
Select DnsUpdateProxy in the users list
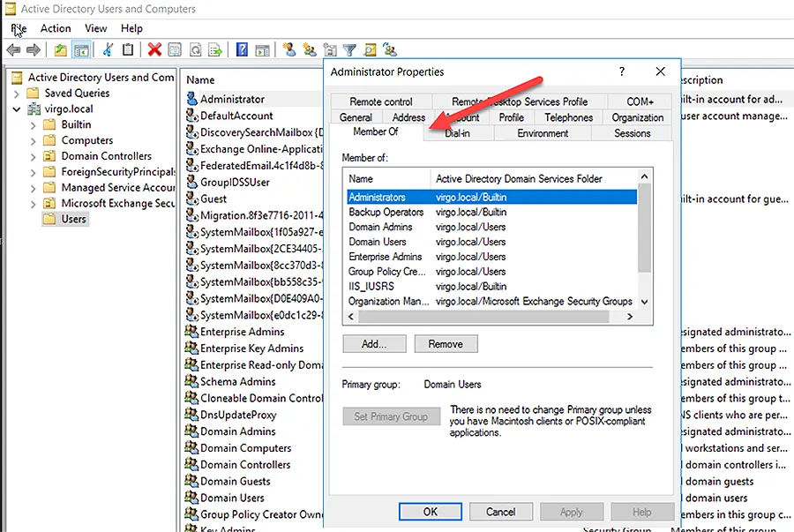238,415
